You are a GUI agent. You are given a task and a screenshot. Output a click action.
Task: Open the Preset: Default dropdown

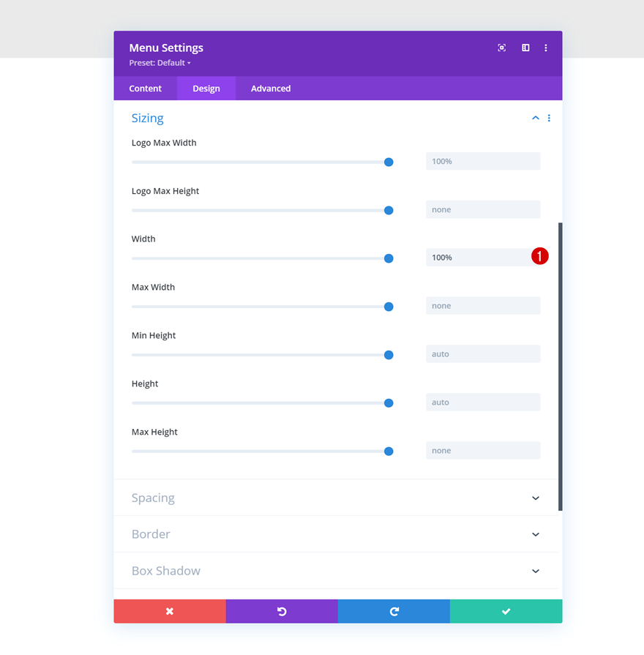click(160, 63)
